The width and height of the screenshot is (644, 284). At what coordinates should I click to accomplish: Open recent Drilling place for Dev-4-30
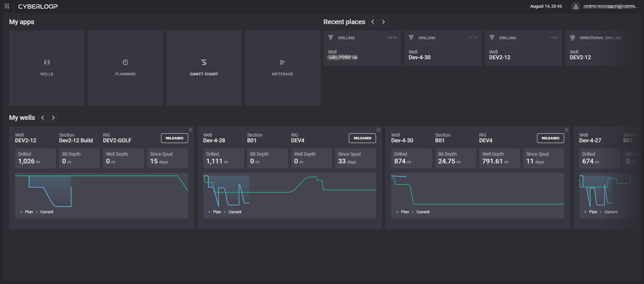tap(442, 48)
